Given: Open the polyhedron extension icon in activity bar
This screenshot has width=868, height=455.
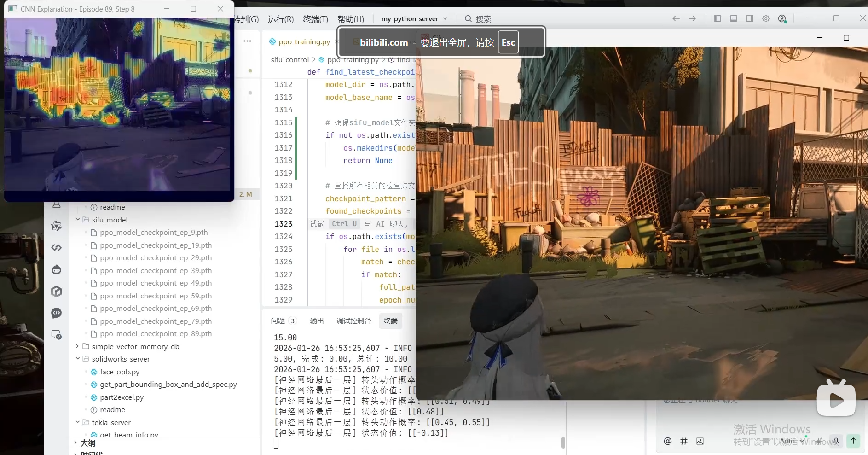Looking at the screenshot, I should [57, 226].
